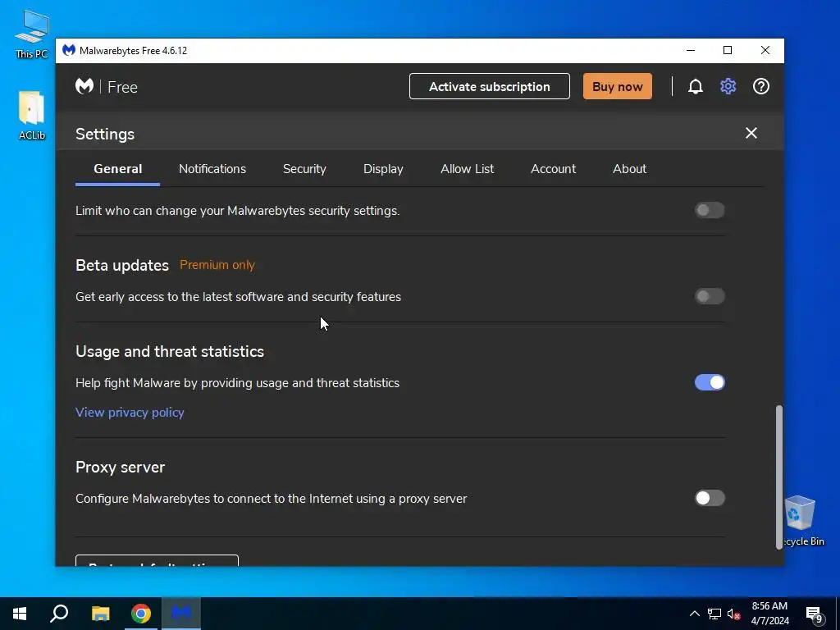Viewport: 840px width, 630px height.
Task: Open the notifications bell icon
Action: pyautogui.click(x=695, y=86)
